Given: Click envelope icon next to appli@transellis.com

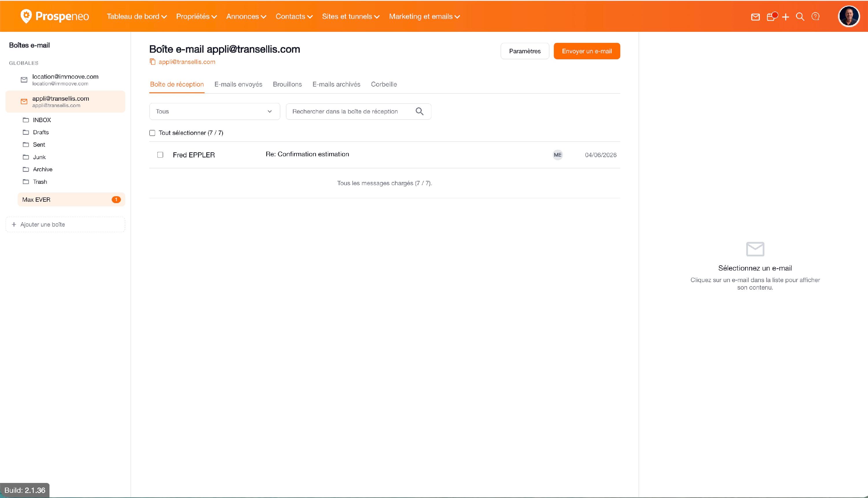Looking at the screenshot, I should 24,102.
